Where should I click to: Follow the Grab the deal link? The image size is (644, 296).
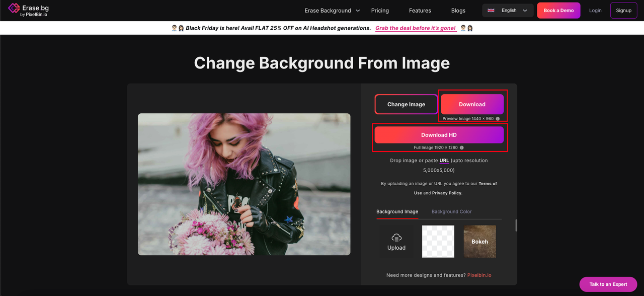(x=416, y=28)
